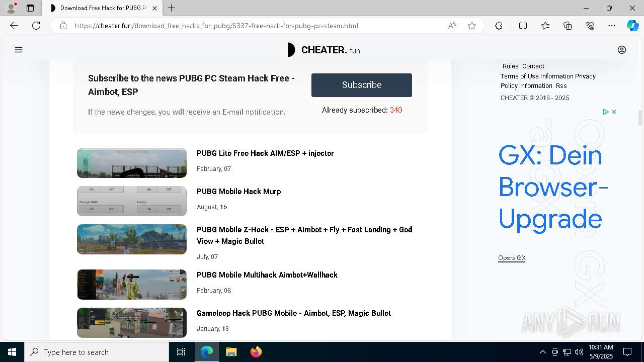Open Microsoft Edge taskbar icon
The image size is (644, 362).
tap(207, 352)
